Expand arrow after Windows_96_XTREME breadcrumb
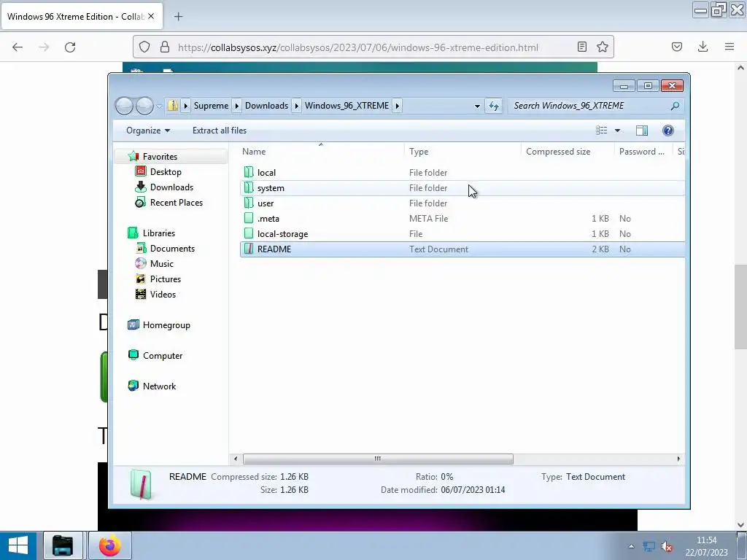The width and height of the screenshot is (747, 560). point(398,106)
